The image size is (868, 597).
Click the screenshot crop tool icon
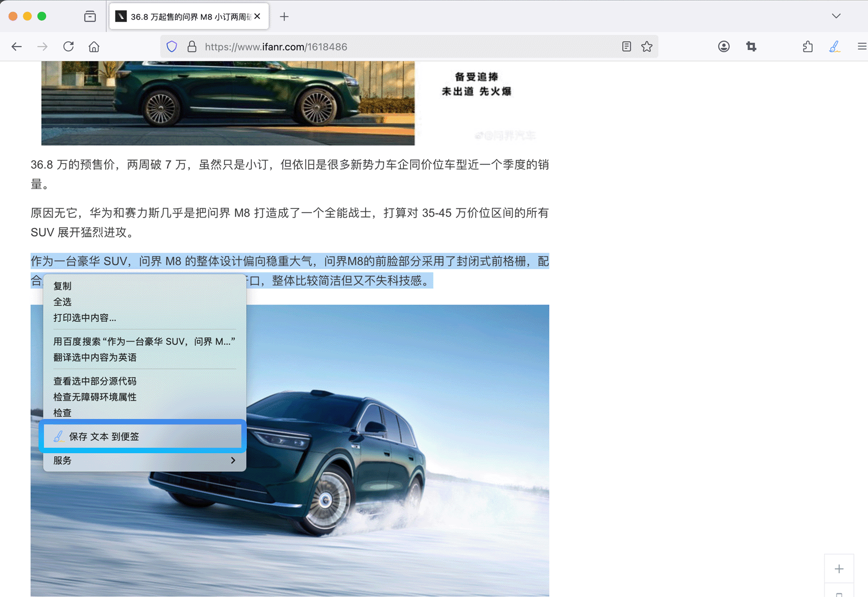[x=751, y=47]
